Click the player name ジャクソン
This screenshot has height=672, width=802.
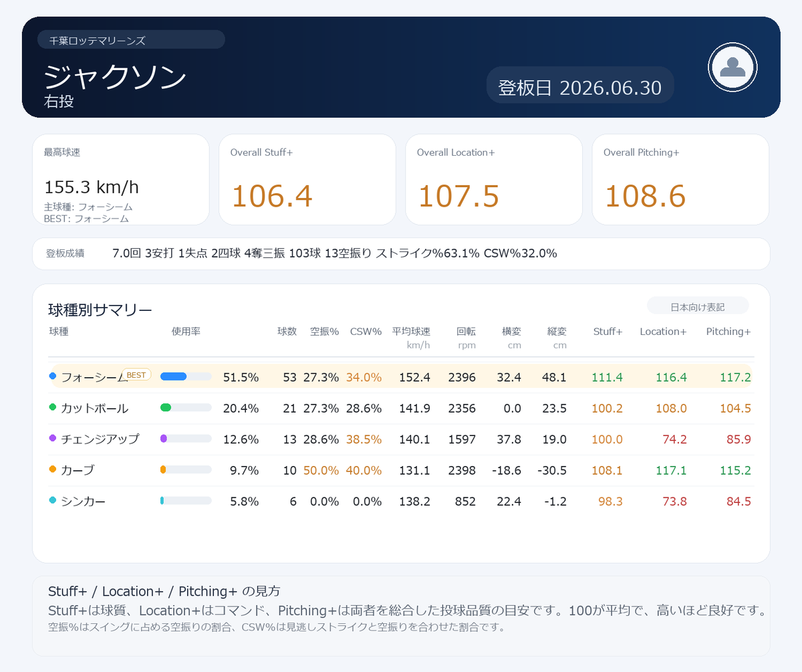115,78
